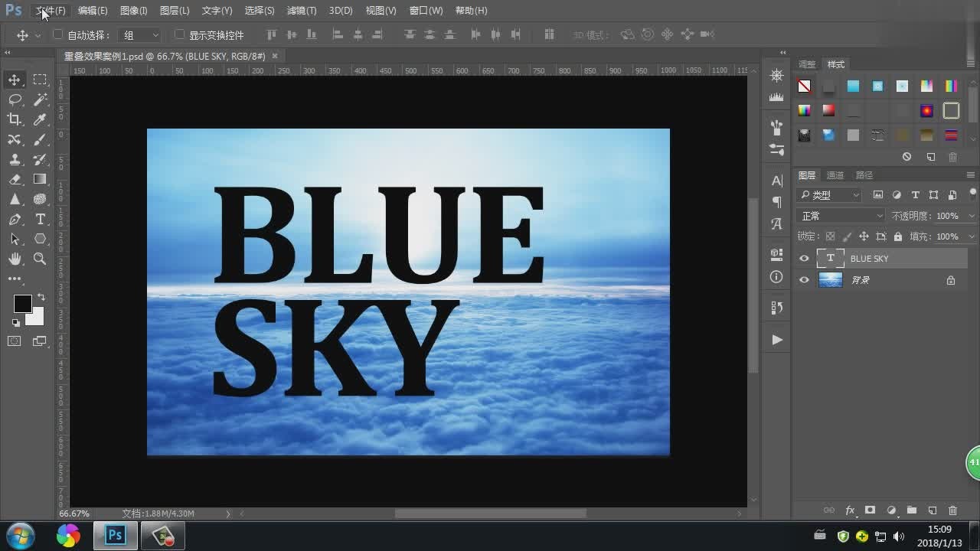This screenshot has width=980, height=551.
Task: Open the Histogram panel icon
Action: coord(776,96)
